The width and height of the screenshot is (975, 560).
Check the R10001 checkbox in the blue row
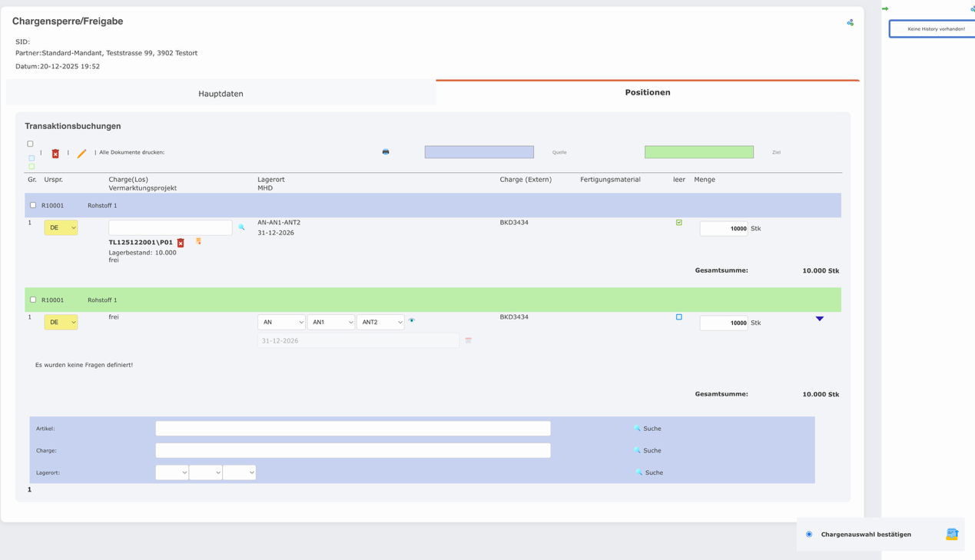tap(33, 205)
